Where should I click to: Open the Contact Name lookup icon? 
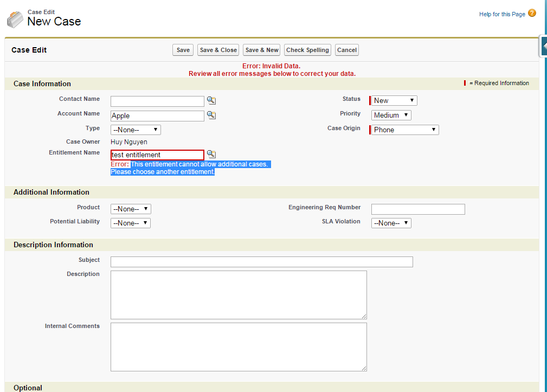pyautogui.click(x=211, y=101)
